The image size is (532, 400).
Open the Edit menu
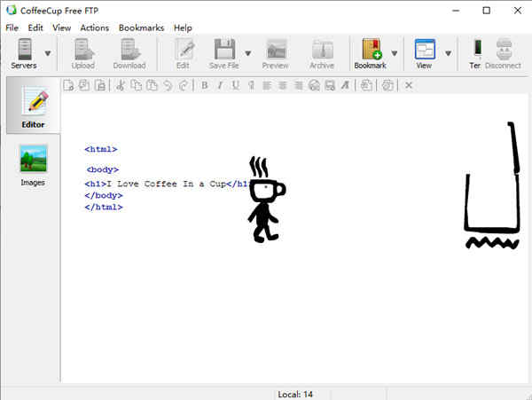[35, 27]
